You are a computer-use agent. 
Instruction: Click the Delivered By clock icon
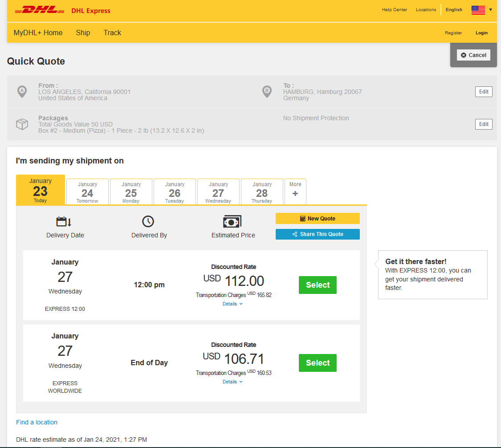(148, 221)
